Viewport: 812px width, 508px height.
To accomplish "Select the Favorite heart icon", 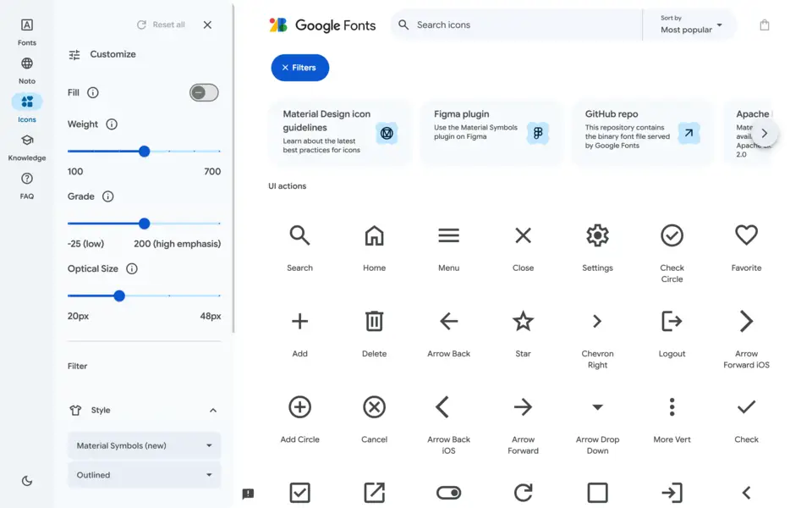I will click(x=746, y=235).
